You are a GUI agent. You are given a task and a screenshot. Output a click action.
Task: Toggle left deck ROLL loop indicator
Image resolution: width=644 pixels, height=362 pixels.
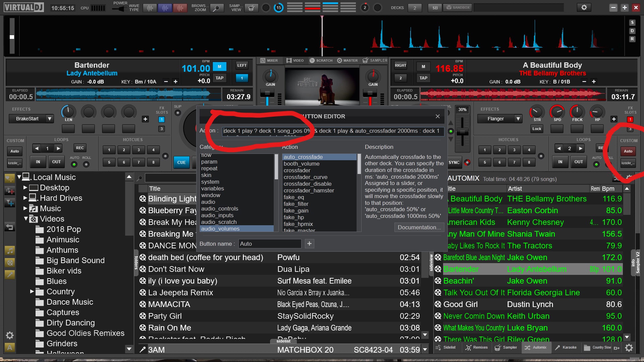(86, 164)
